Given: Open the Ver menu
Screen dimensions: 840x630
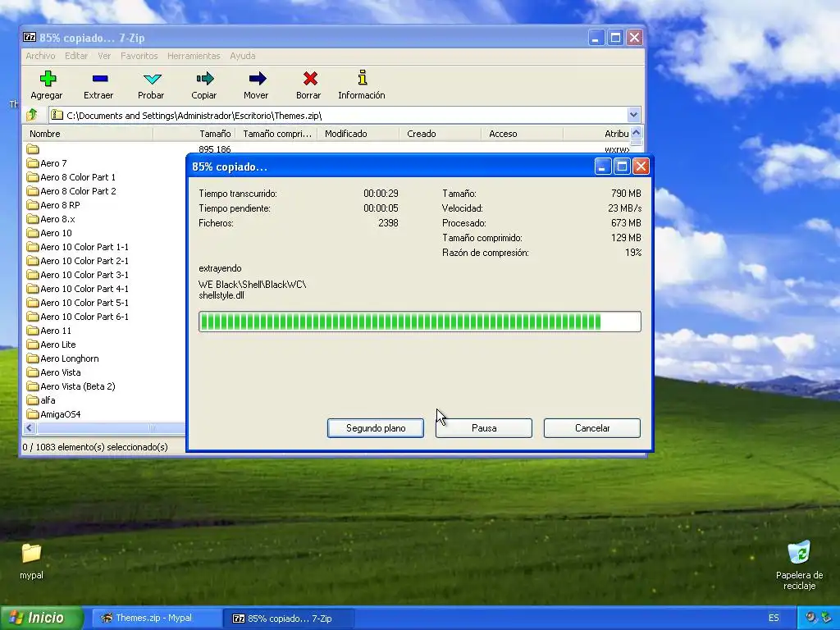Looking at the screenshot, I should tap(104, 56).
